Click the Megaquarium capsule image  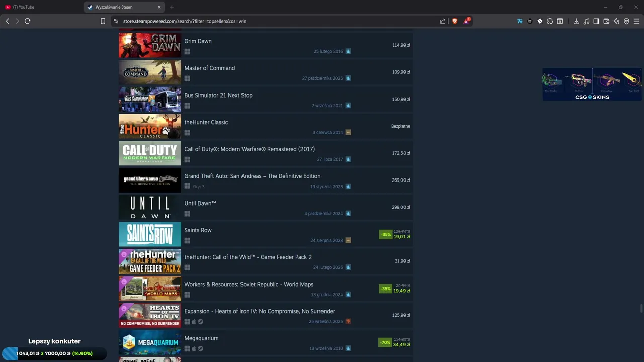click(149, 342)
